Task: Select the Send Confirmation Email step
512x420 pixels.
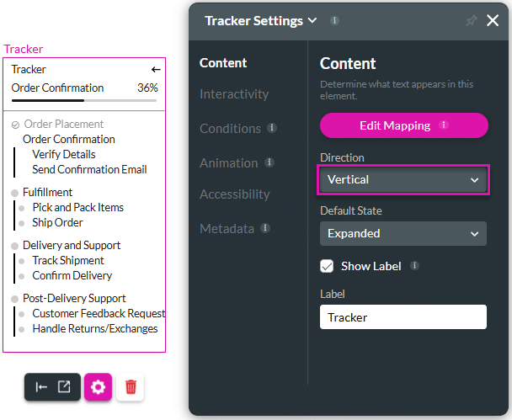Action: (89, 169)
